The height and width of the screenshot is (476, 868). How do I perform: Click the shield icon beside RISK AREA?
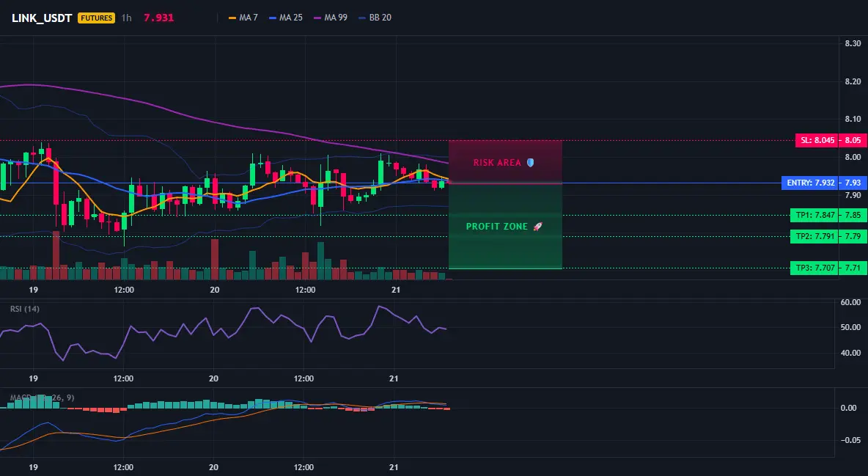click(530, 162)
